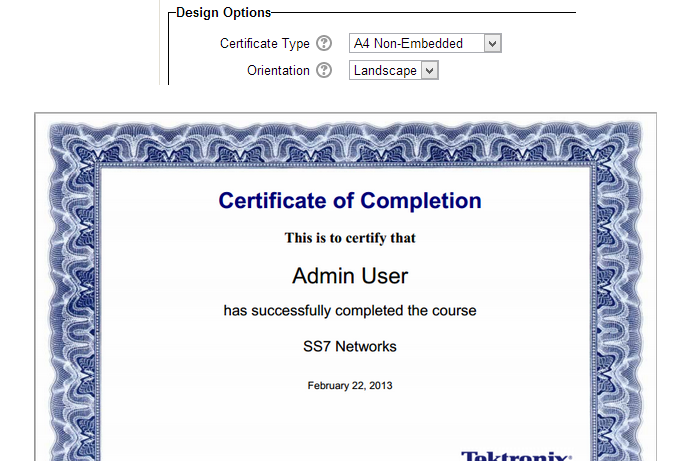Click 'has successfully completed the course' text

[x=350, y=311]
